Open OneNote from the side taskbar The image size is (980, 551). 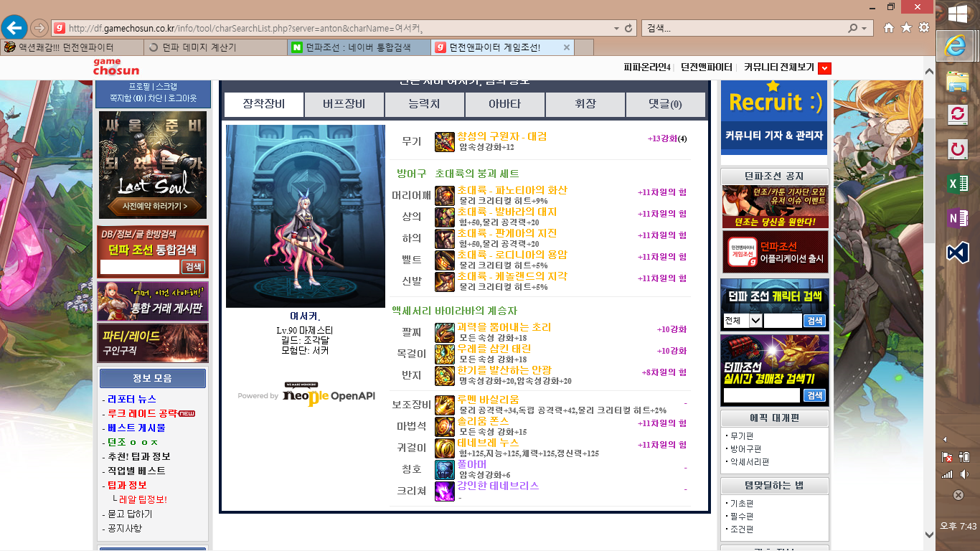[958, 218]
